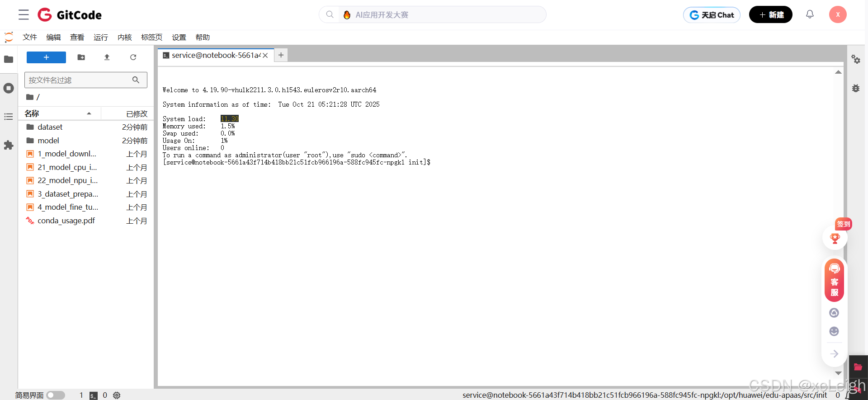Click the GitCode logo
Image resolution: width=868 pixels, height=400 pixels.
pyautogui.click(x=70, y=15)
